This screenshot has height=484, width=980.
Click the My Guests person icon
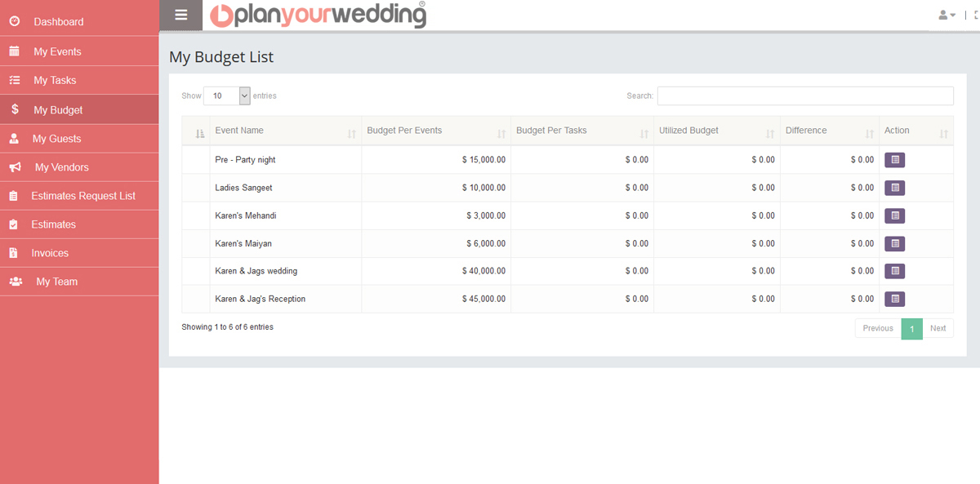tap(14, 139)
